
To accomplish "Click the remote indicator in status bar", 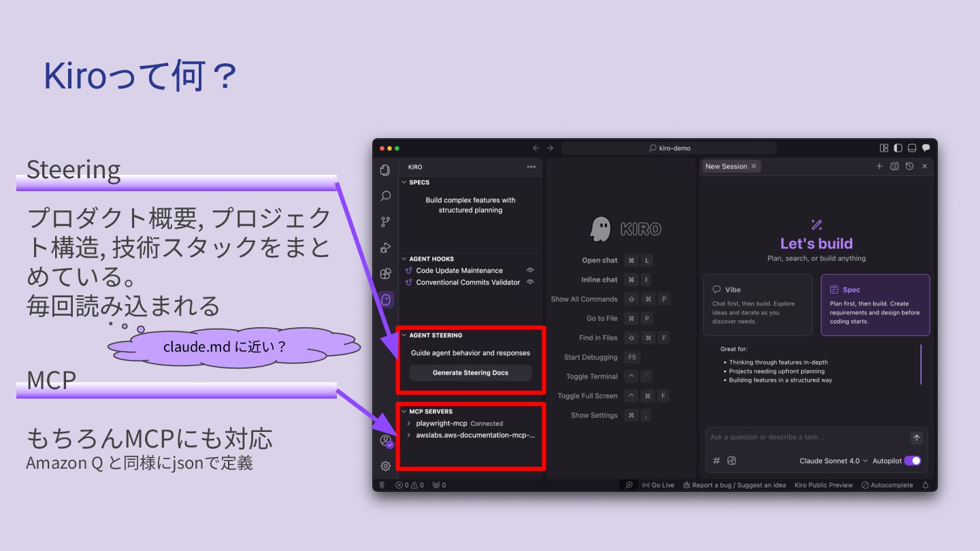I will coord(382,485).
